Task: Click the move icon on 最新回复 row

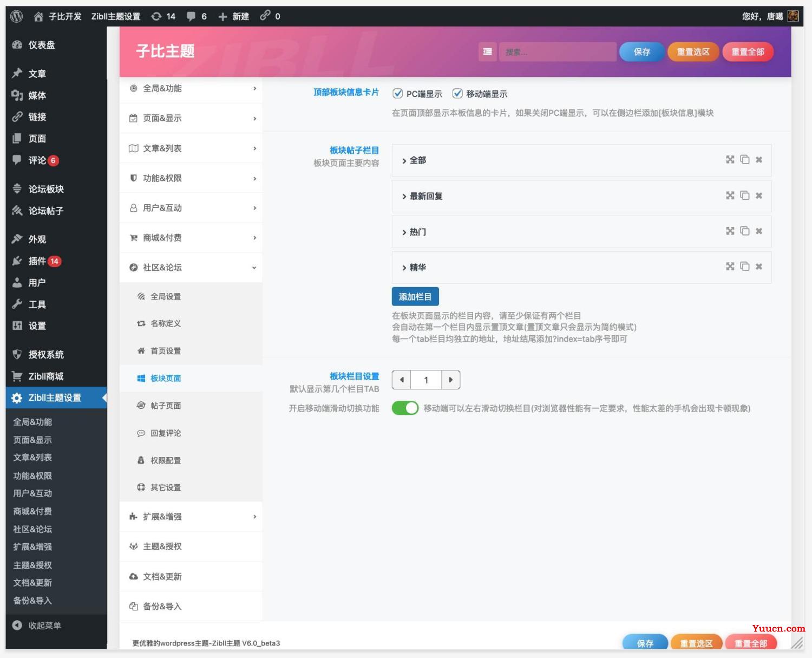Action: tap(730, 196)
